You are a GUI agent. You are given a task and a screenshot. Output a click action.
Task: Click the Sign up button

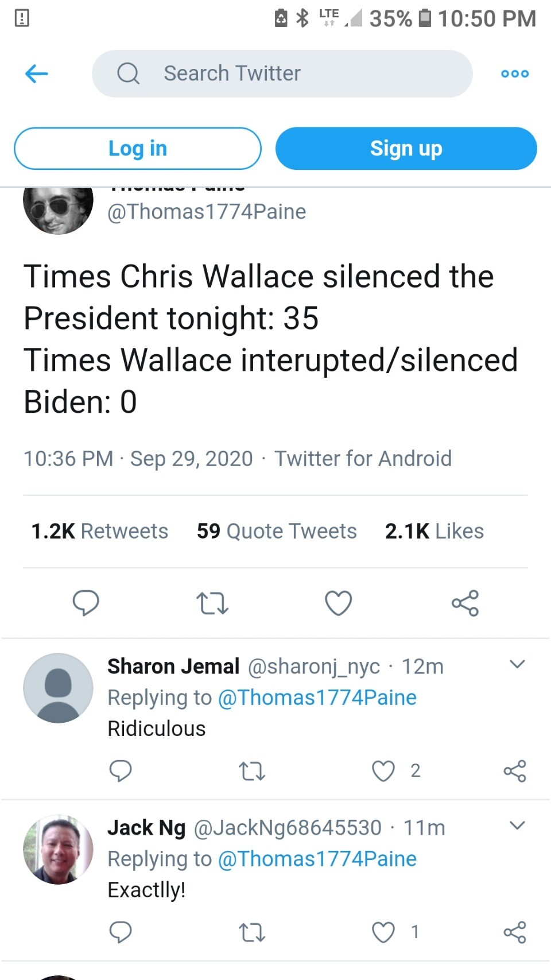[x=406, y=149]
